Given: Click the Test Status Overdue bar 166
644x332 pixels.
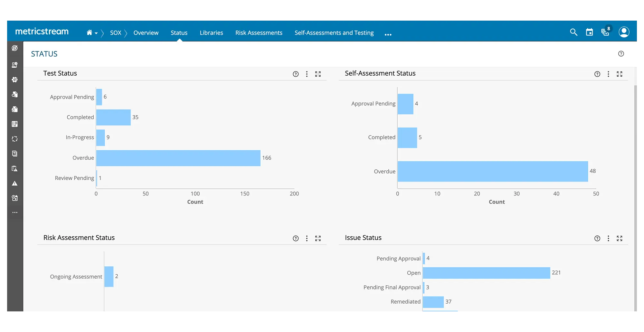Looking at the screenshot, I should point(178,158).
